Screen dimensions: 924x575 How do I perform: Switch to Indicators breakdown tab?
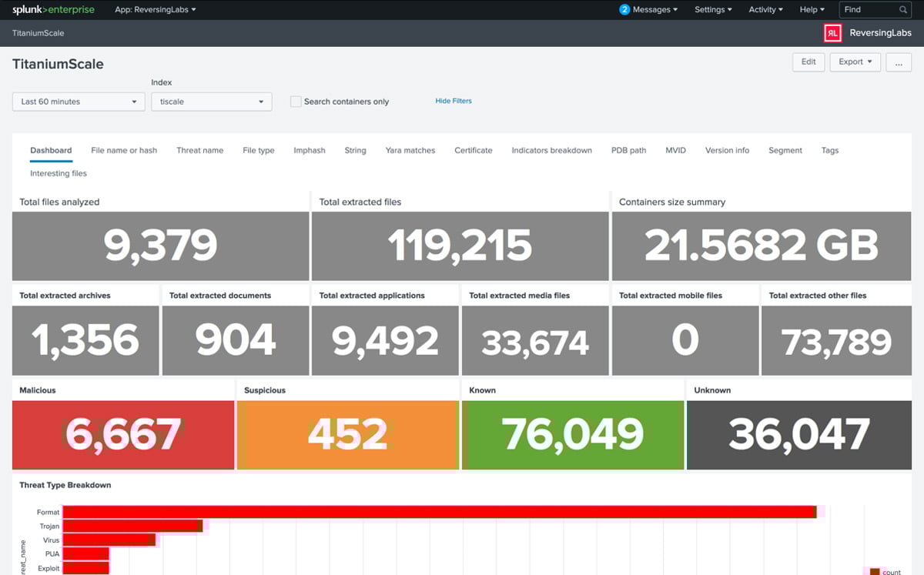pos(552,150)
